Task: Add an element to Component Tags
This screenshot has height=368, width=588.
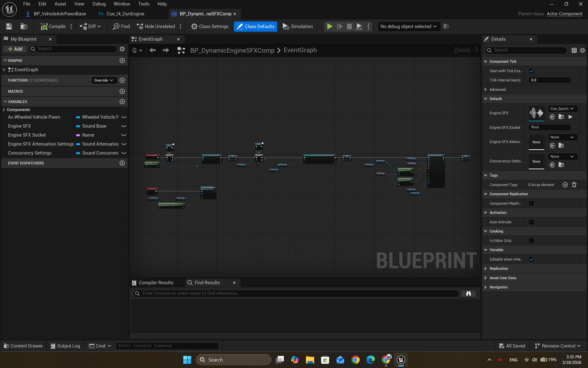Action: click(565, 185)
